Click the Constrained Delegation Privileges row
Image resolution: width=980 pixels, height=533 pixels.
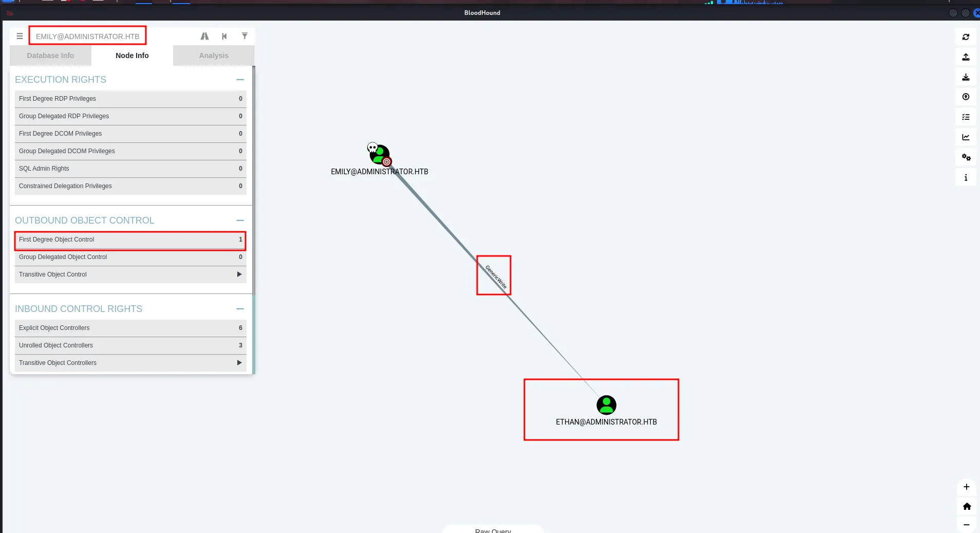point(130,186)
